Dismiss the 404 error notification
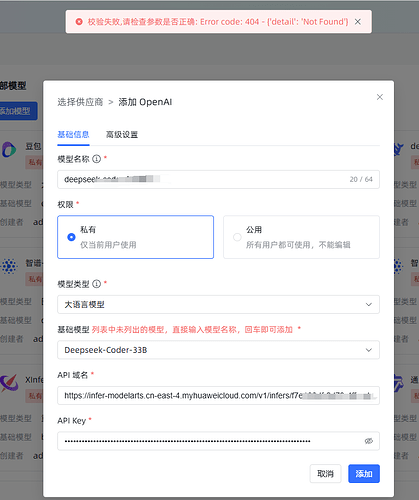 358,22
